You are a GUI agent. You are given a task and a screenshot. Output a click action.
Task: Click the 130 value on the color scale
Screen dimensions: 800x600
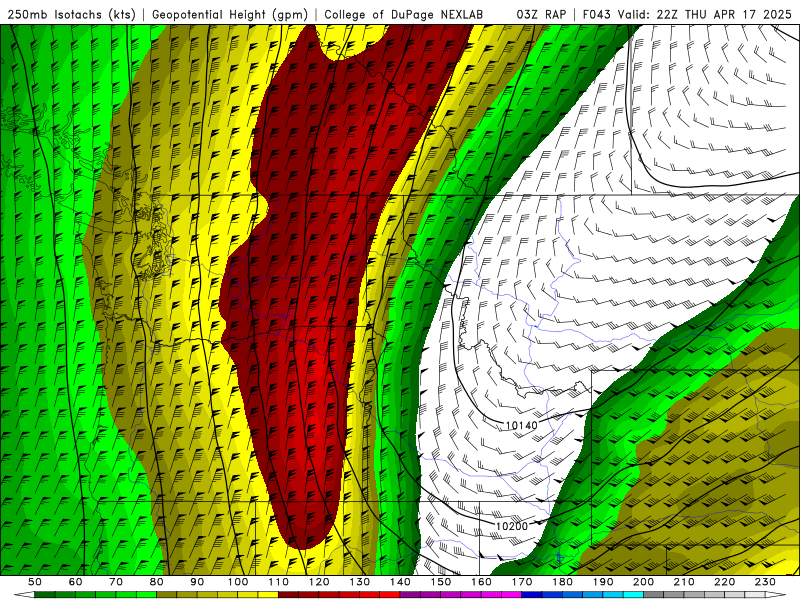point(360,582)
